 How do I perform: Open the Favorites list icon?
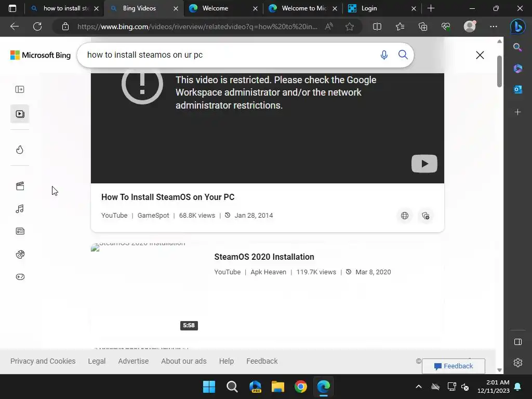pos(400,26)
